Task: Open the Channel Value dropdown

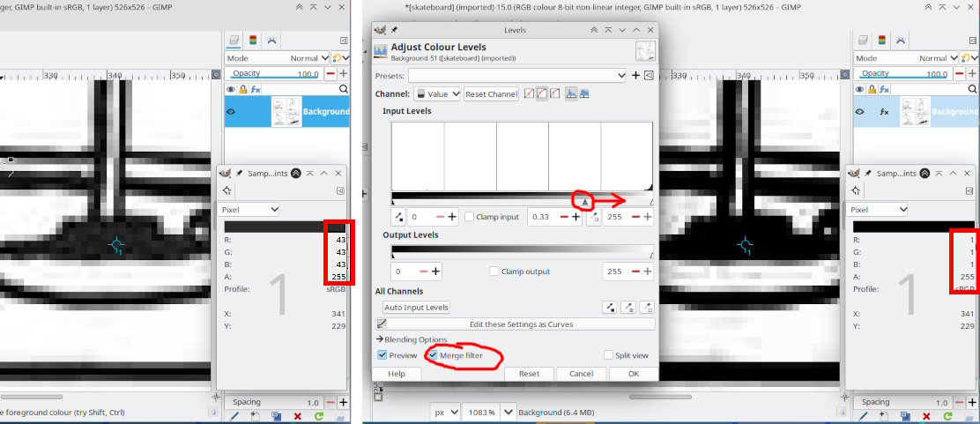Action: pos(437,94)
